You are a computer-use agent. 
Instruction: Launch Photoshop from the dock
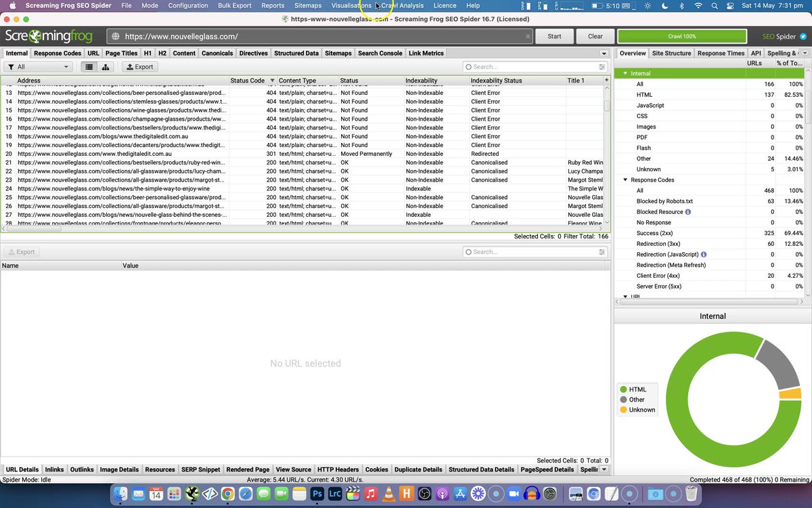click(x=317, y=494)
